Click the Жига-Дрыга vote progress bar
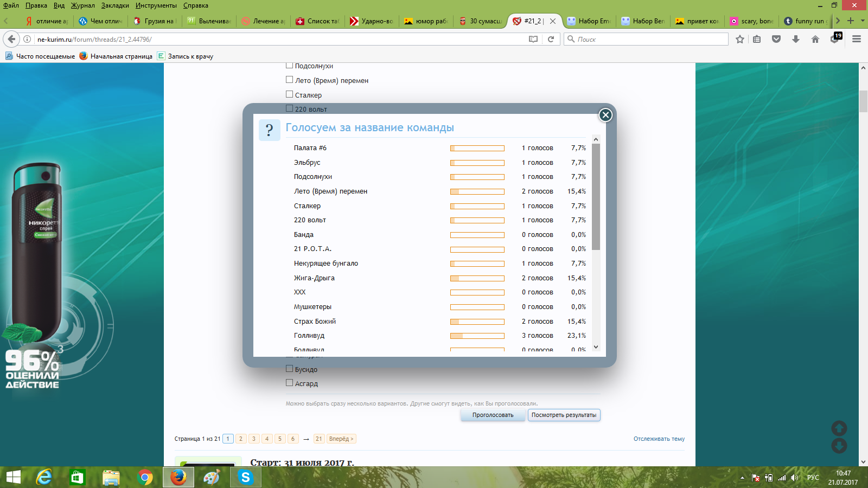Image resolution: width=868 pixels, height=488 pixels. coord(477,278)
